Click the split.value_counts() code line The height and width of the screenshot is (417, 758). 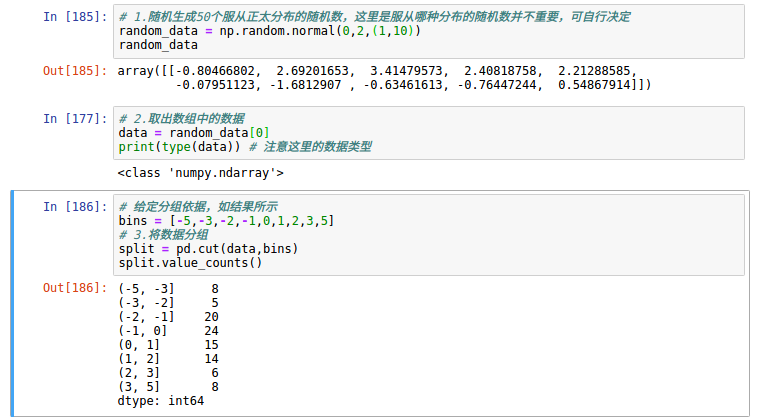[190, 263]
